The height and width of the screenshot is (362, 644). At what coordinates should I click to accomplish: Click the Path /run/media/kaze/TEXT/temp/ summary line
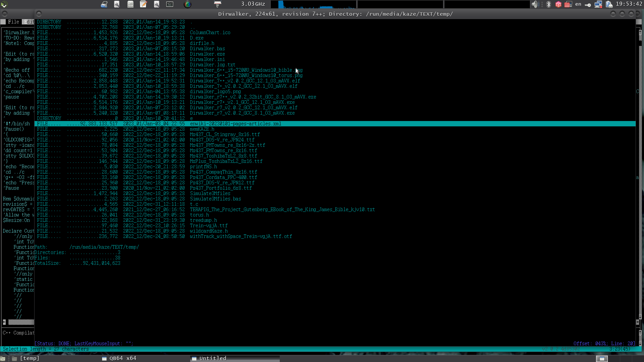(87, 247)
